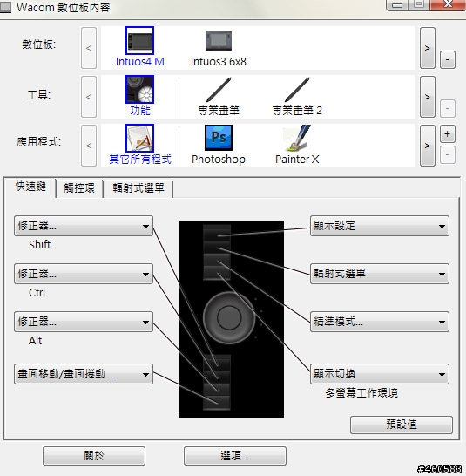466x476 pixels.
Task: Select the Intuos4 M tablet icon
Action: [139, 41]
